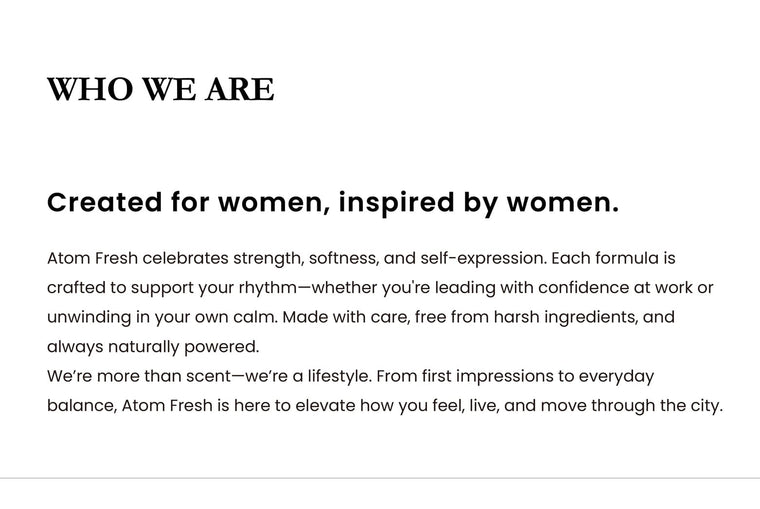The image size is (760, 509).
Task: Select the word "self-expression"
Action: click(483, 258)
